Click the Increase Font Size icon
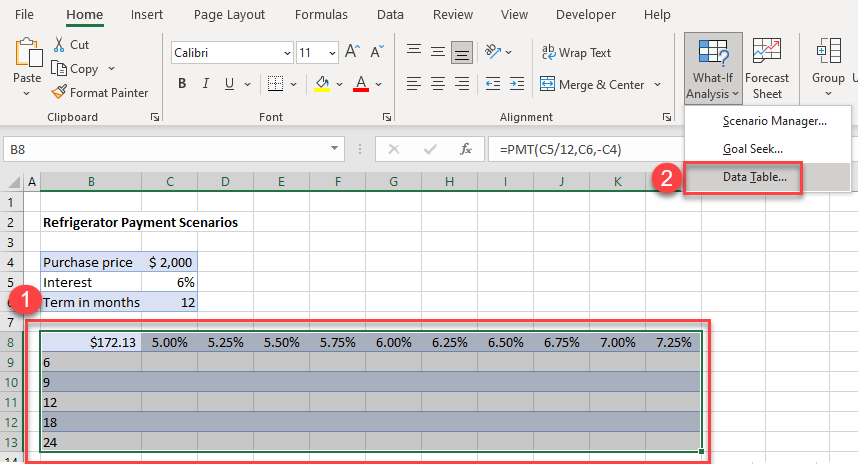Screen dimensions: 858x464 click(x=352, y=53)
